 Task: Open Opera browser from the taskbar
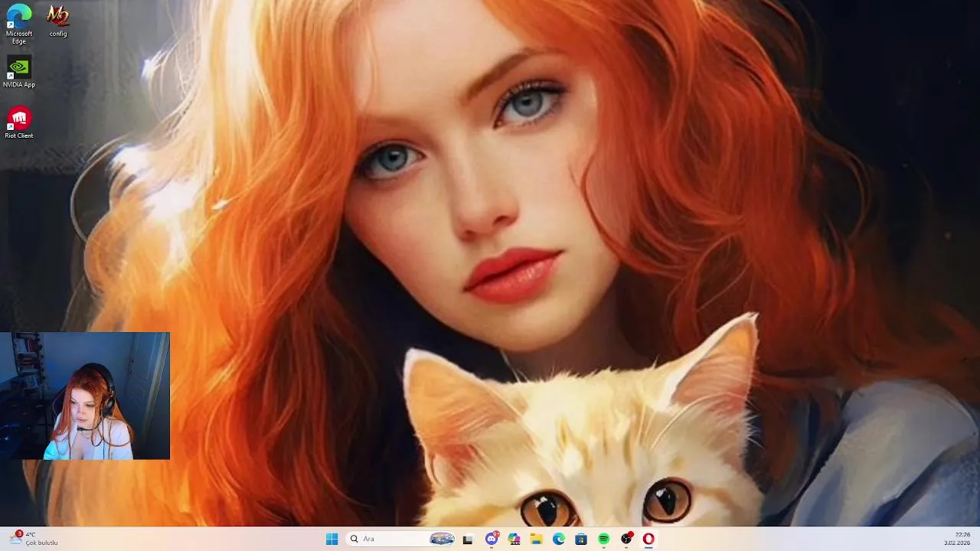pyautogui.click(x=648, y=539)
